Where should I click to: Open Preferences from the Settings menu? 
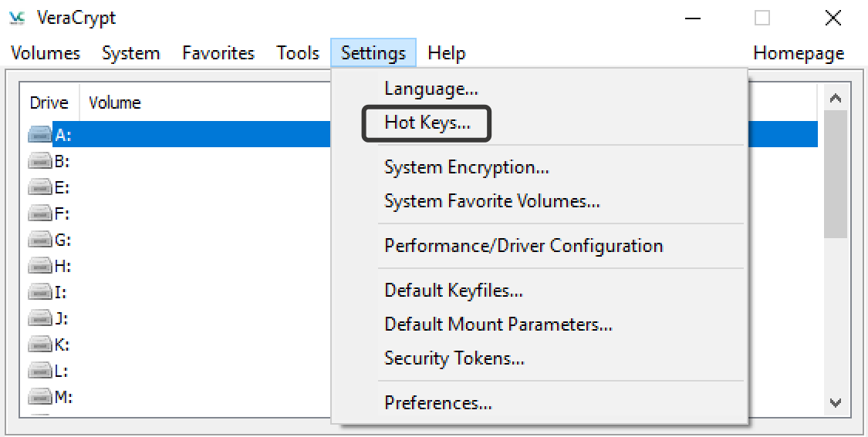click(437, 403)
